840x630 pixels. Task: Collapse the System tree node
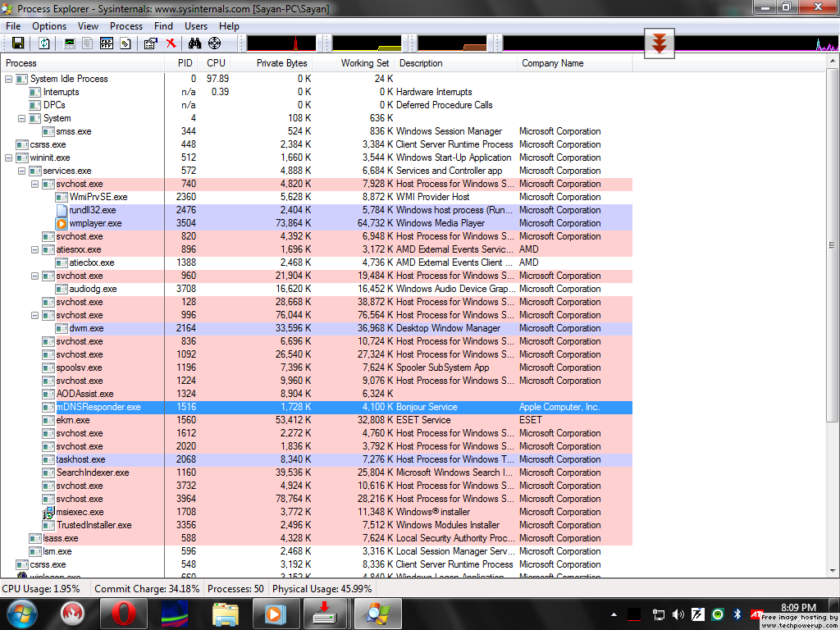(x=21, y=118)
